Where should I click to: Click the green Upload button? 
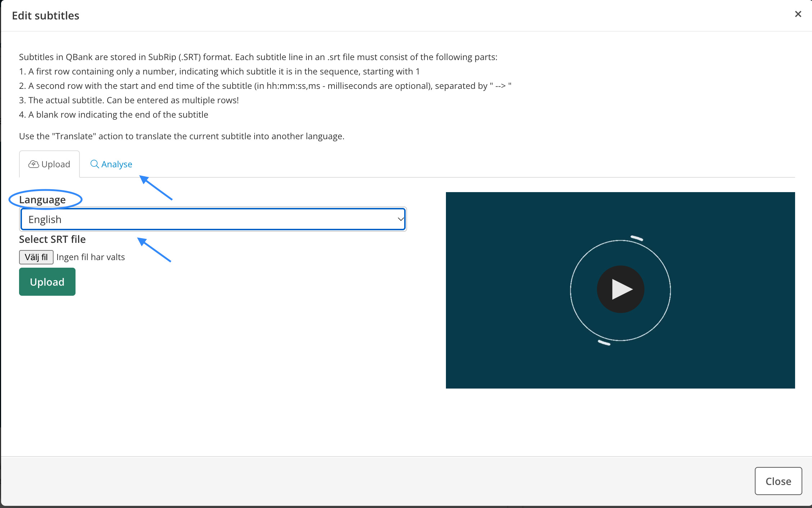47,282
